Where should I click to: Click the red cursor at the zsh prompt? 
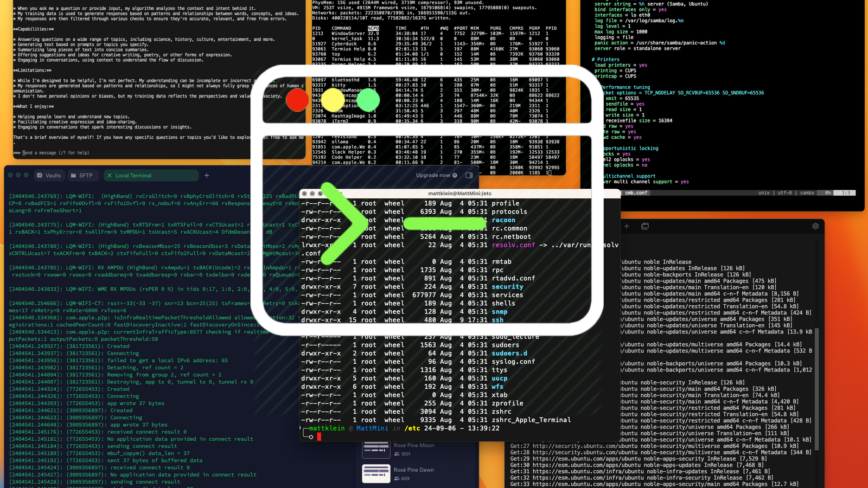click(x=319, y=436)
